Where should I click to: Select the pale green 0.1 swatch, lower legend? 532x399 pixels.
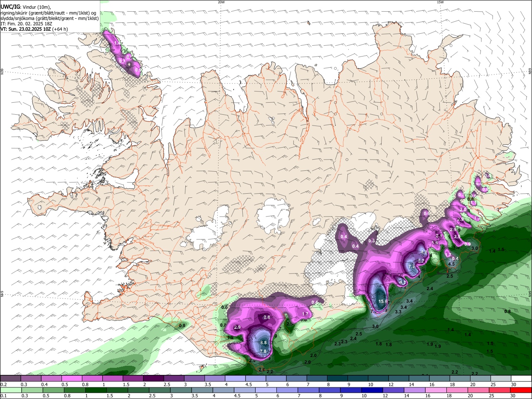[11, 390]
